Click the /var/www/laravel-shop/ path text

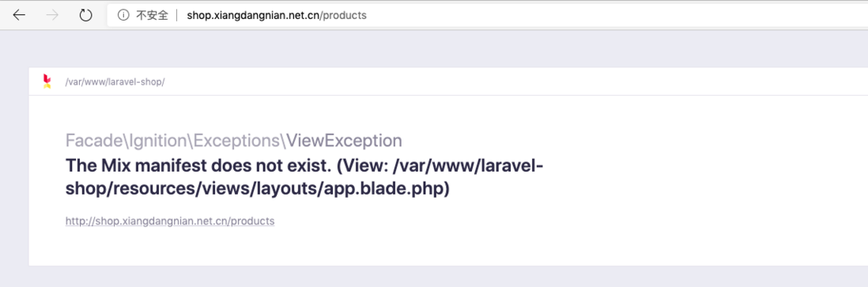[x=115, y=82]
